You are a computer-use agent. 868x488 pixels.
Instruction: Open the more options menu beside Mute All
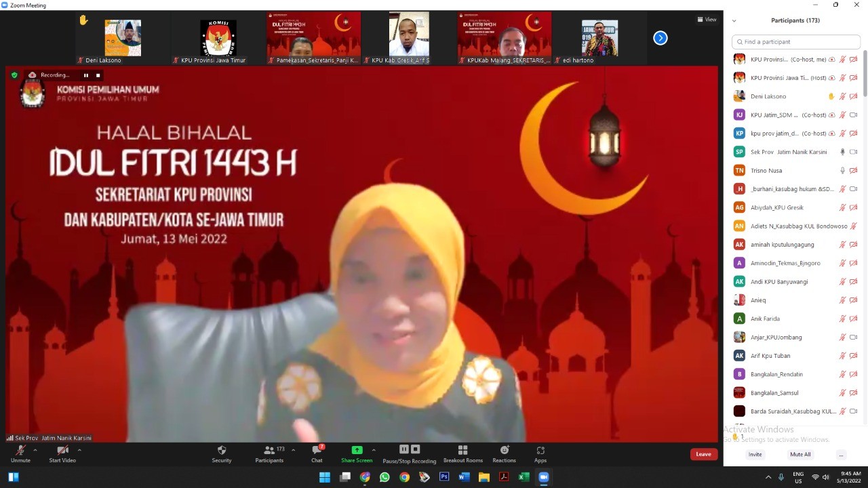[x=841, y=455]
